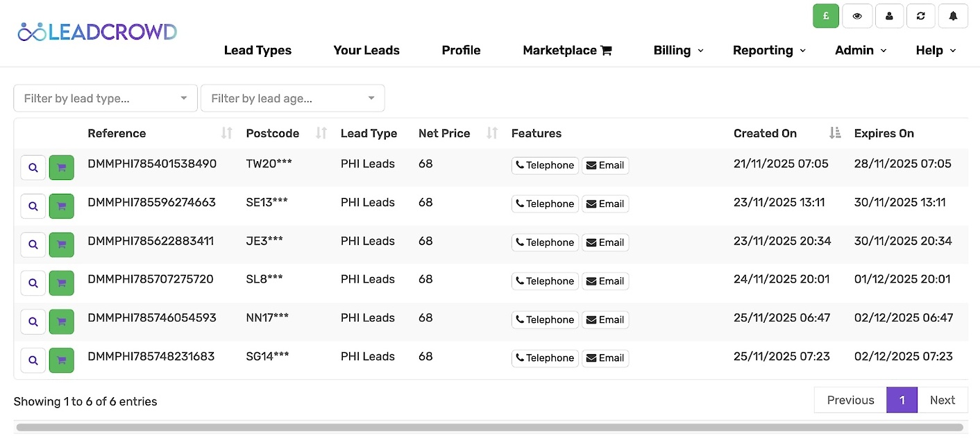Open the Marketplace tab
Screen dimensions: 980x443
[x=566, y=51]
